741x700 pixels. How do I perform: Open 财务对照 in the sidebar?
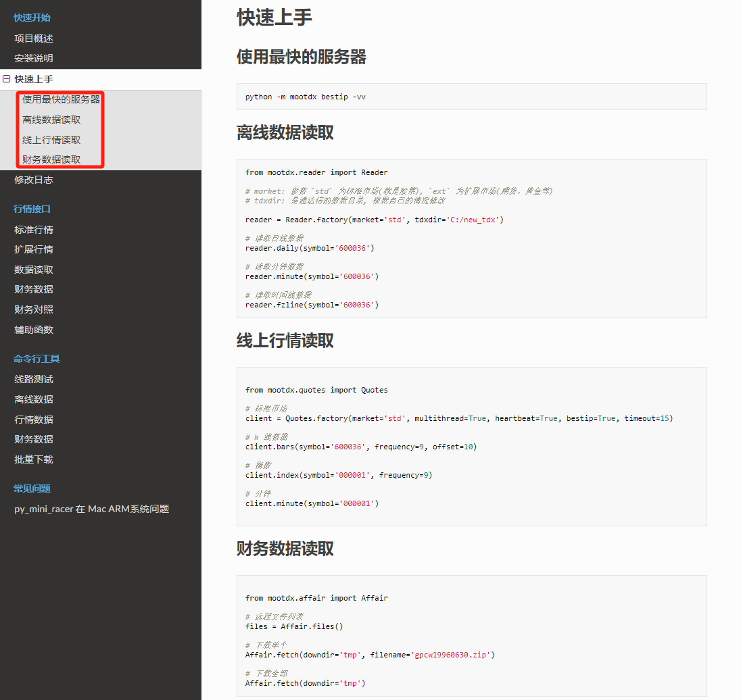[34, 309]
